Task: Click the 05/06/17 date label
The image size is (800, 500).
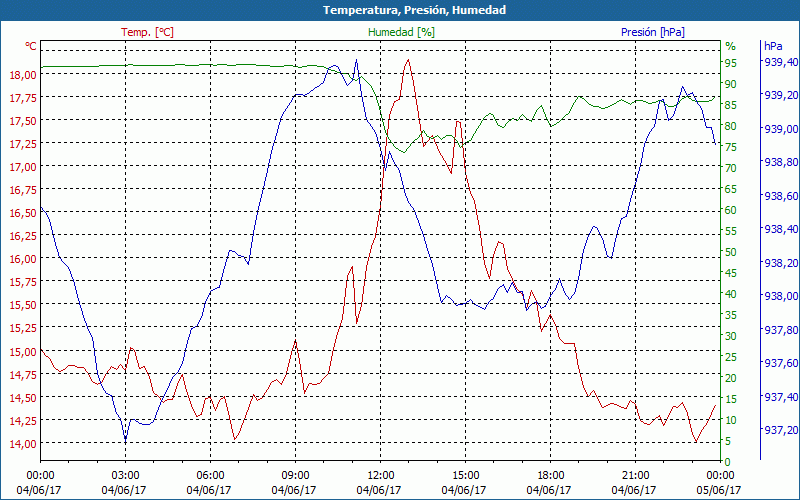Action: (719, 490)
